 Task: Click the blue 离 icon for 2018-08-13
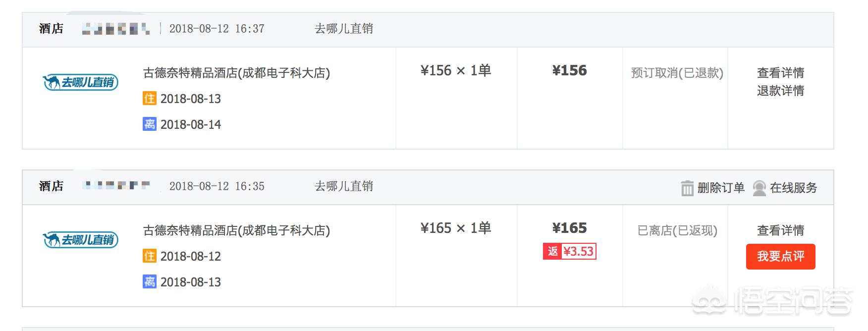pyautogui.click(x=149, y=281)
